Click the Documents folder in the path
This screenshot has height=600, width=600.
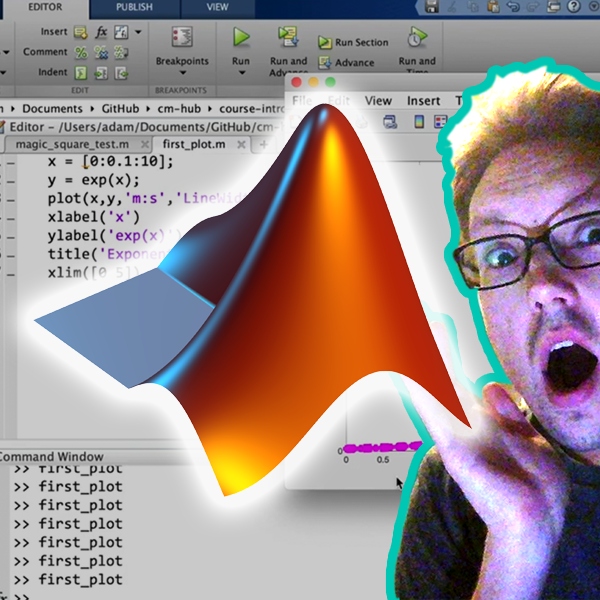pyautogui.click(x=52, y=109)
